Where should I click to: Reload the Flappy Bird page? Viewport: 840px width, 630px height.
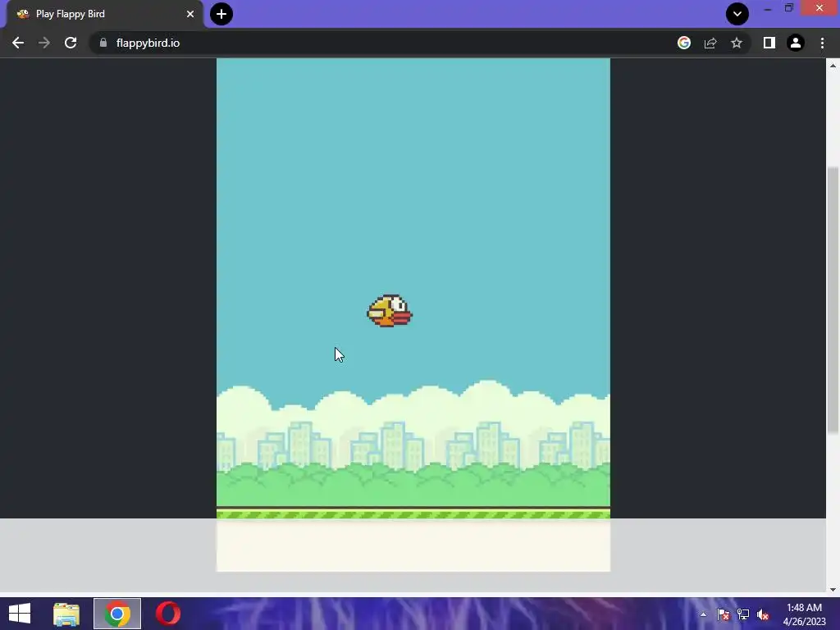[71, 43]
